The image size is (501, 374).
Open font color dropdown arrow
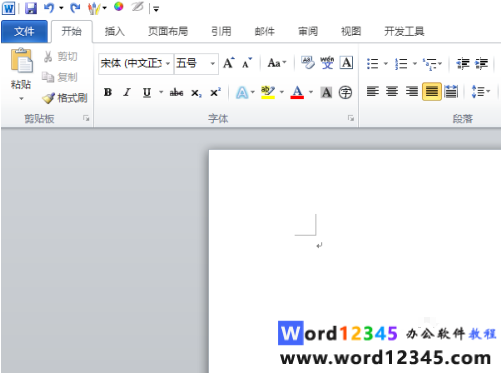pos(311,92)
